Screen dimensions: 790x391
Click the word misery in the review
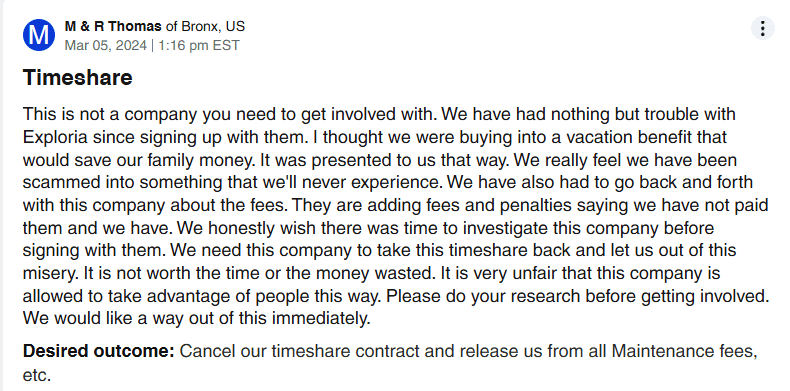(48, 274)
